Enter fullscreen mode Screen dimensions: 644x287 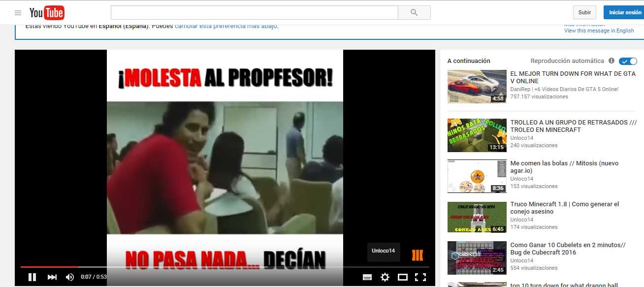(x=420, y=277)
